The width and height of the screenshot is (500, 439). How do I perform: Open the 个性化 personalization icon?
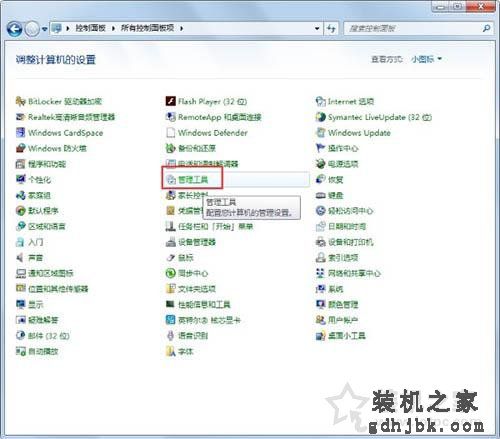click(x=21, y=179)
